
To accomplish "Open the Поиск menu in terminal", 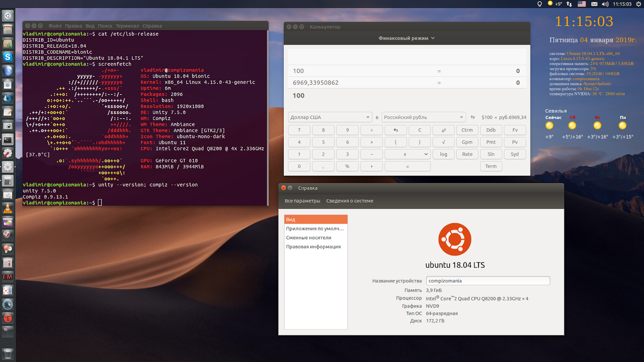I will (x=105, y=26).
